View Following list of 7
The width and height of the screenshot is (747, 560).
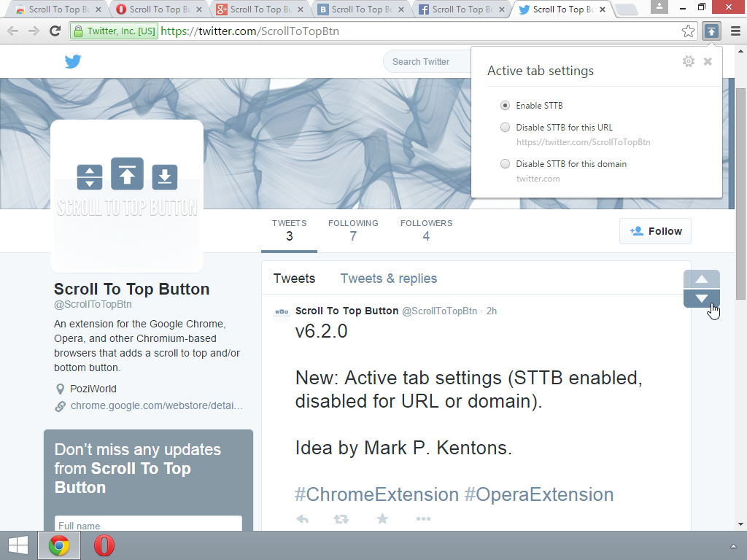point(353,231)
